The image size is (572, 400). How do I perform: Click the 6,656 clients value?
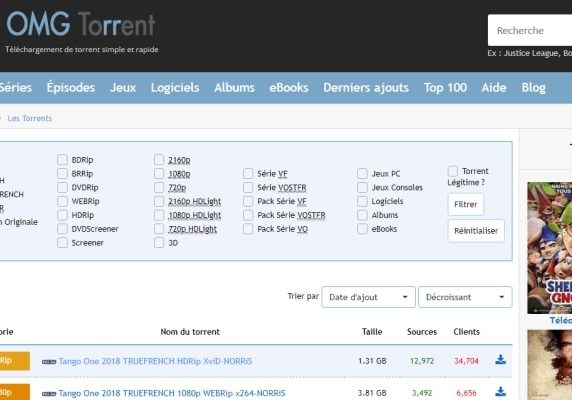tap(466, 393)
